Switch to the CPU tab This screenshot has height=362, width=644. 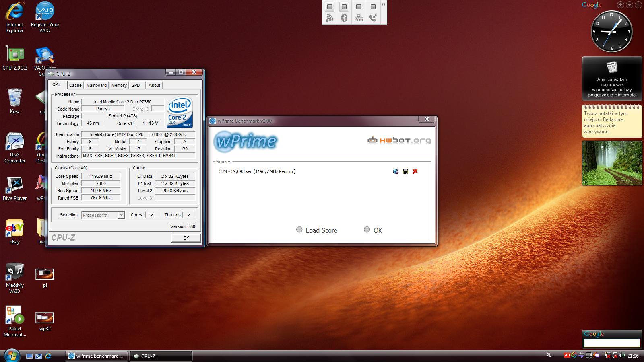(x=56, y=84)
